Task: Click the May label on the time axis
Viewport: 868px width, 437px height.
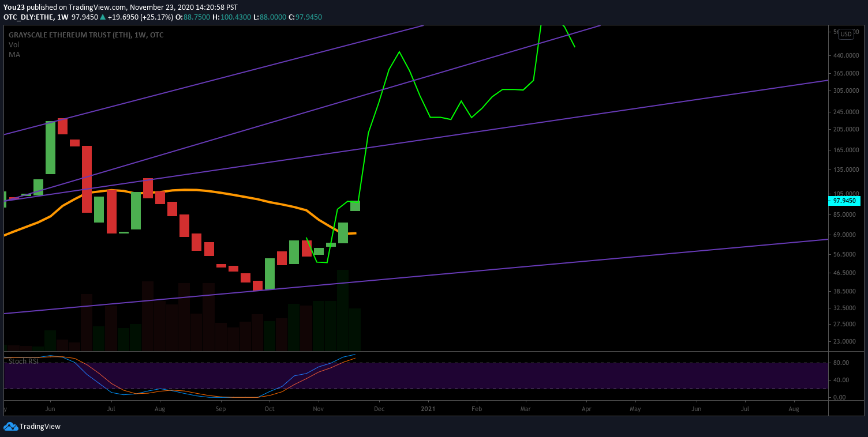Action: pos(635,409)
